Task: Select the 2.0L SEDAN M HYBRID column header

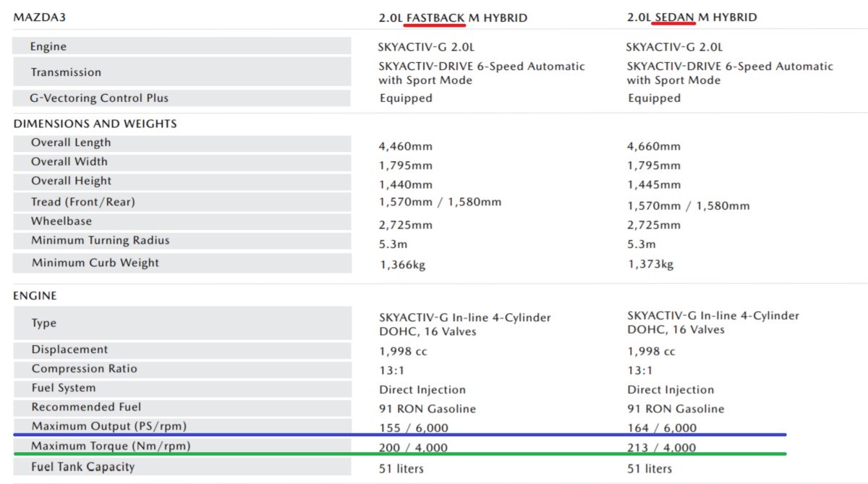Action: [x=692, y=17]
